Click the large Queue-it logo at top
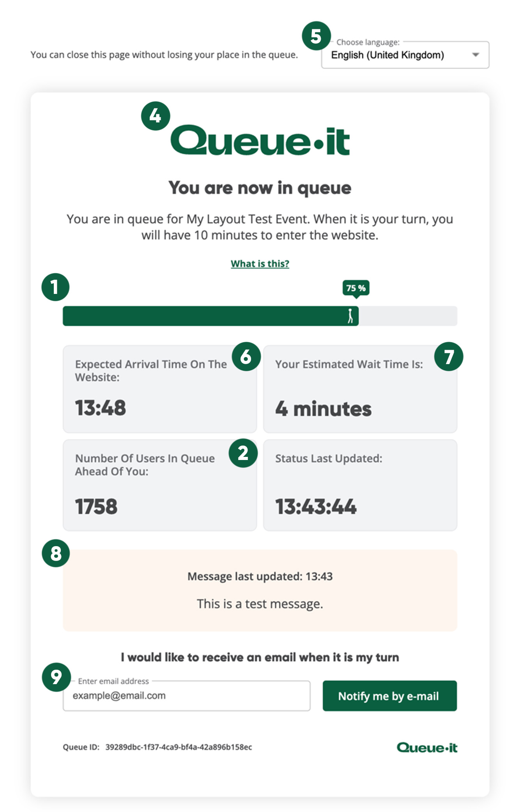Screen dimensions: 529x812 pos(260,140)
